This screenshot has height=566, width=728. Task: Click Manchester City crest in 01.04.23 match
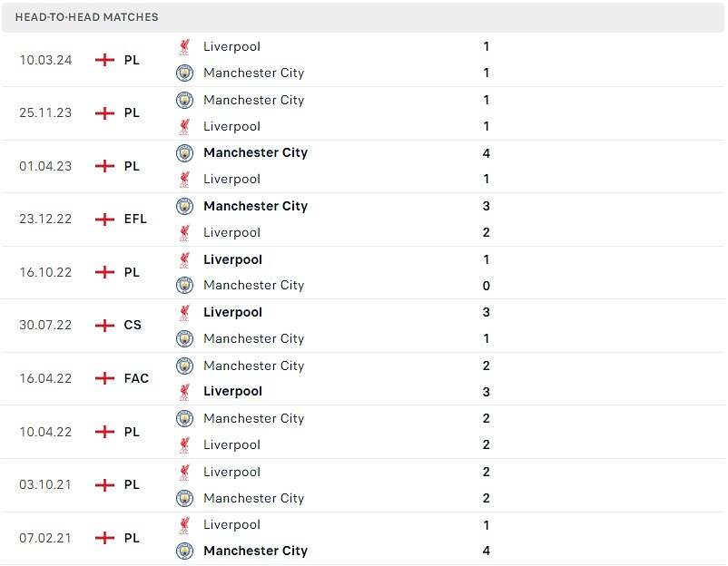point(185,152)
